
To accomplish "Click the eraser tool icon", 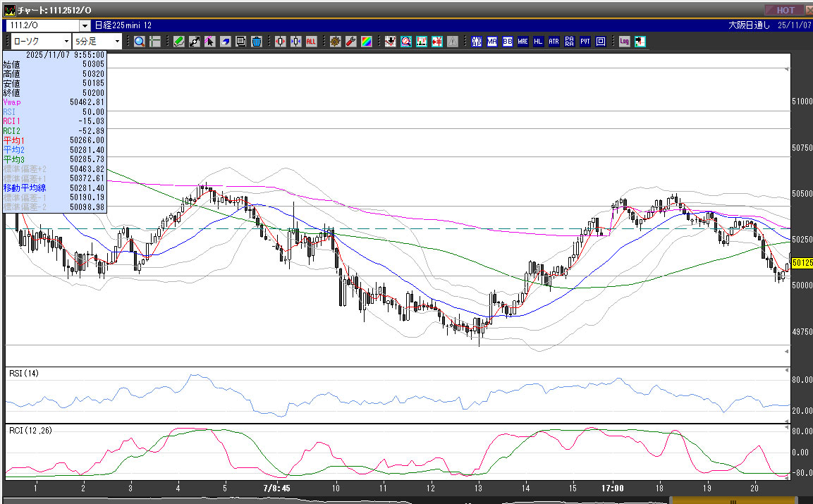I will tap(226, 42).
